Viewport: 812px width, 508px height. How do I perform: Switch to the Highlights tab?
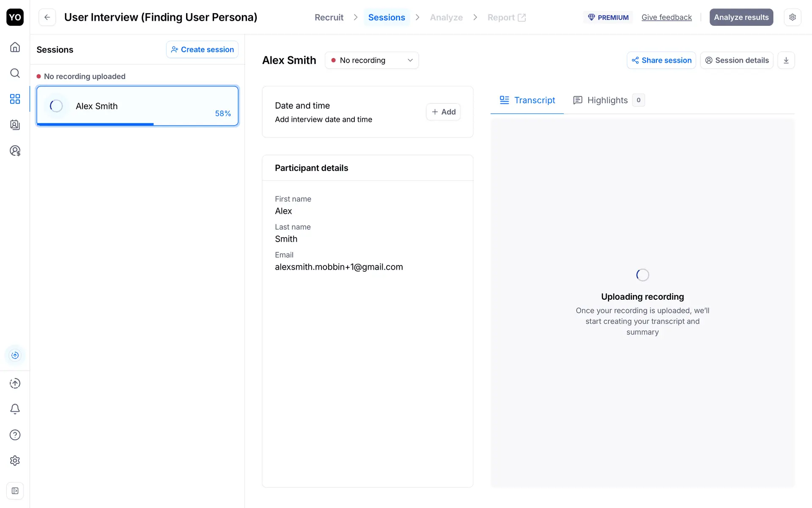click(607, 100)
